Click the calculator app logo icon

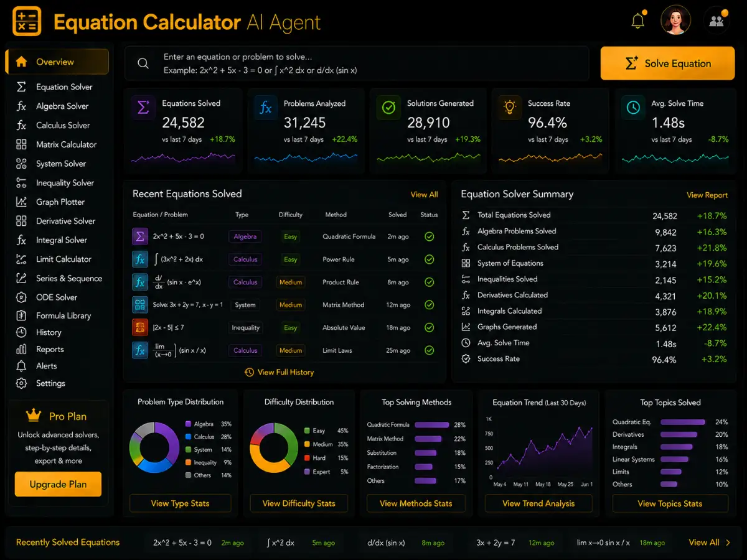click(x=27, y=22)
